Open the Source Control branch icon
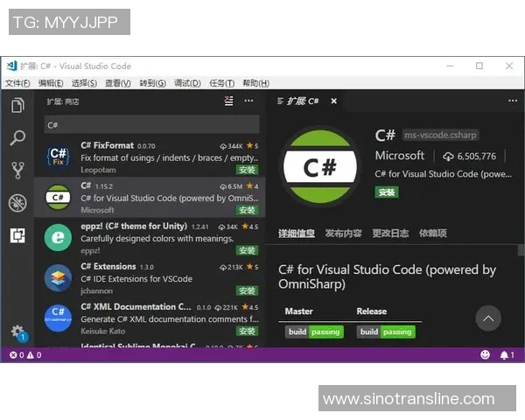This screenshot has width=525, height=420. (x=17, y=170)
